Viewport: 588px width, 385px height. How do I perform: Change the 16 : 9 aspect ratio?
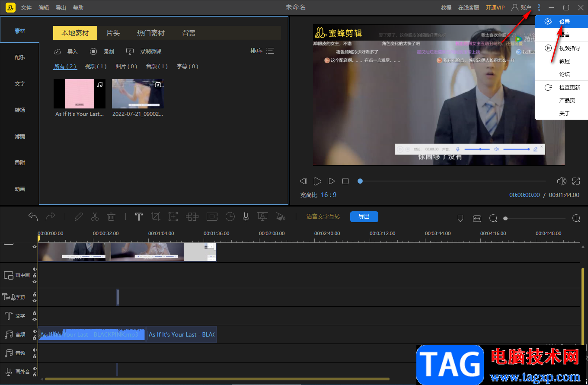pyautogui.click(x=328, y=195)
